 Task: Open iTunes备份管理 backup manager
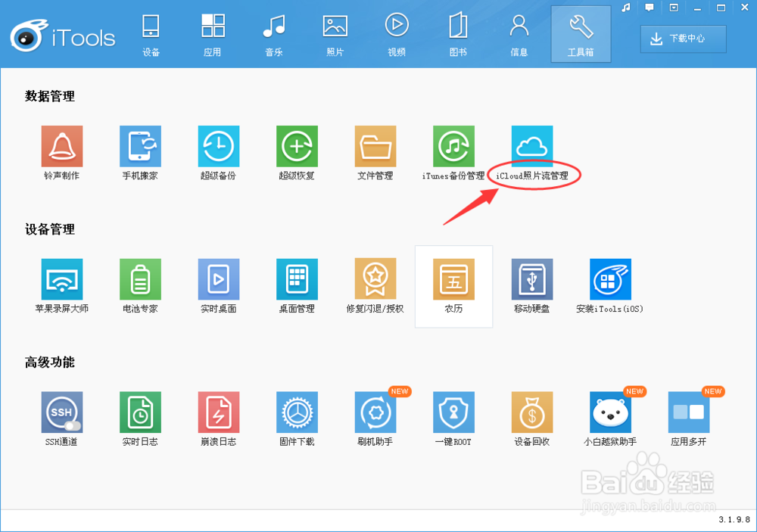453,146
